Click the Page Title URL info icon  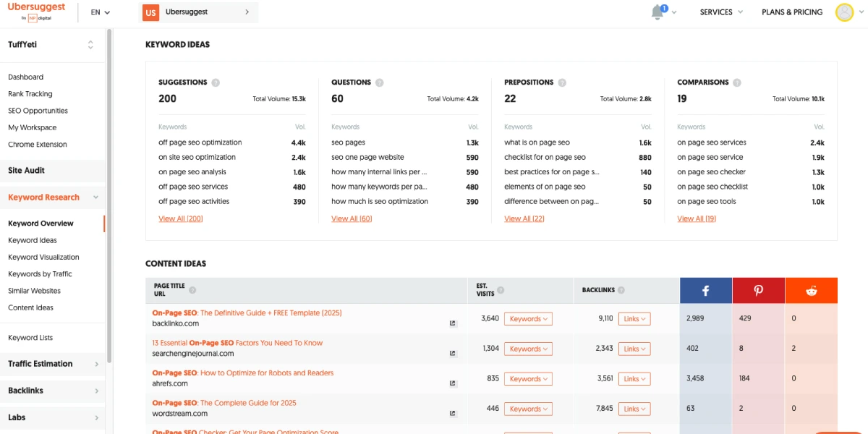pyautogui.click(x=192, y=290)
